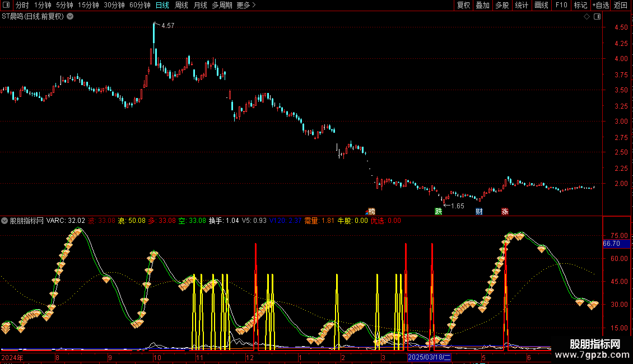Toggle the side panel icon in top-left corner
This screenshot has height=364, width=633.
[6, 5]
